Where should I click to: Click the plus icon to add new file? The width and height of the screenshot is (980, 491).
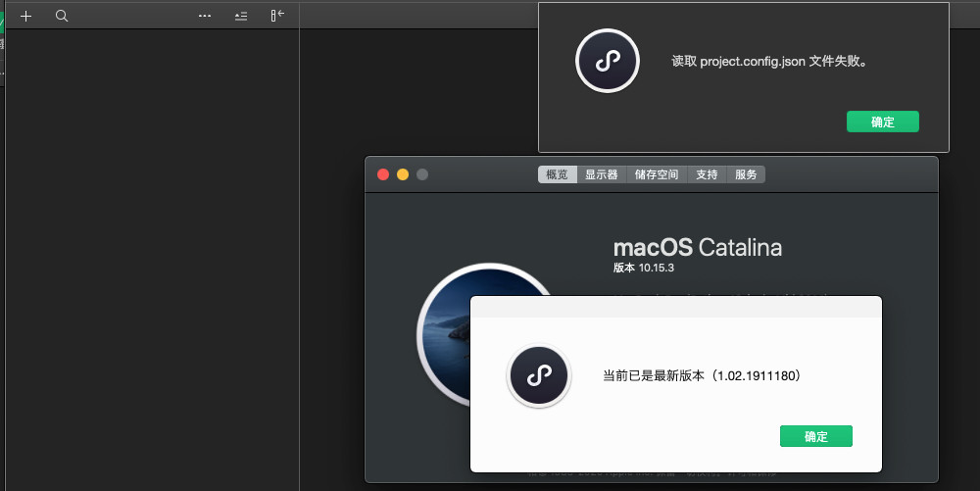coord(25,17)
